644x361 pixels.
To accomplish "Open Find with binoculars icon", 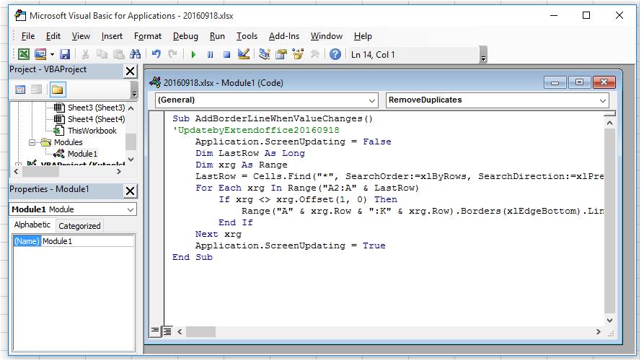I will click(135, 54).
